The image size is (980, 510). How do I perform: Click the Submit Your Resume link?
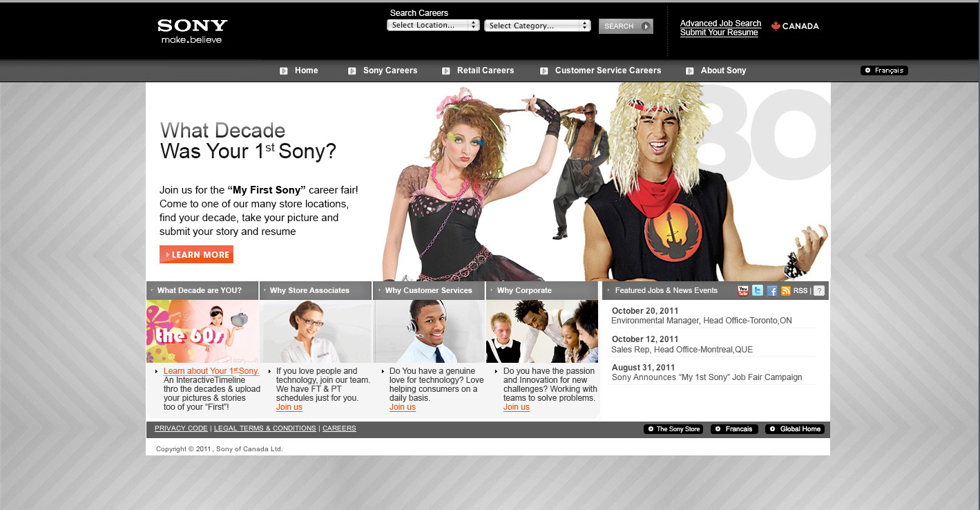tap(719, 32)
